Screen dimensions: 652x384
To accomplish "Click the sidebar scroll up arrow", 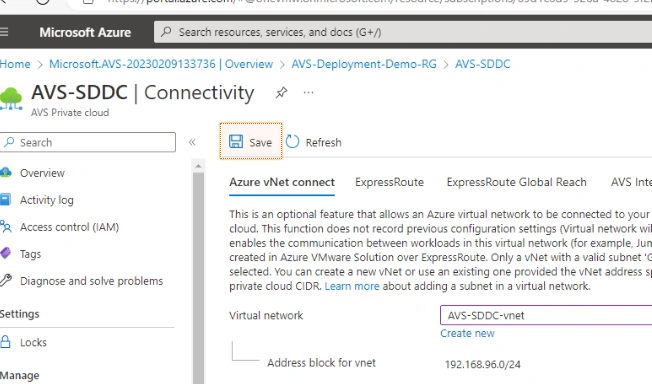I will (x=198, y=166).
